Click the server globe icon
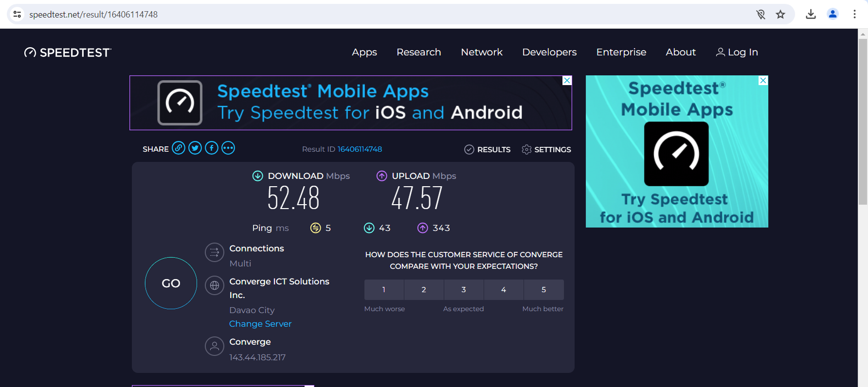Viewport: 868px width, 387px height. (215, 285)
